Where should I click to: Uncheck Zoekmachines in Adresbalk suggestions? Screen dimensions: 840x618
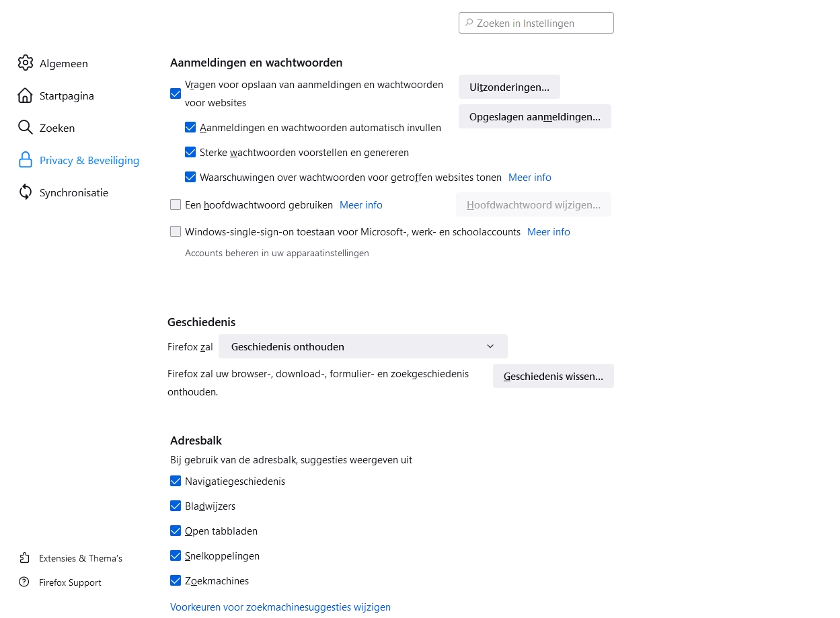(176, 580)
